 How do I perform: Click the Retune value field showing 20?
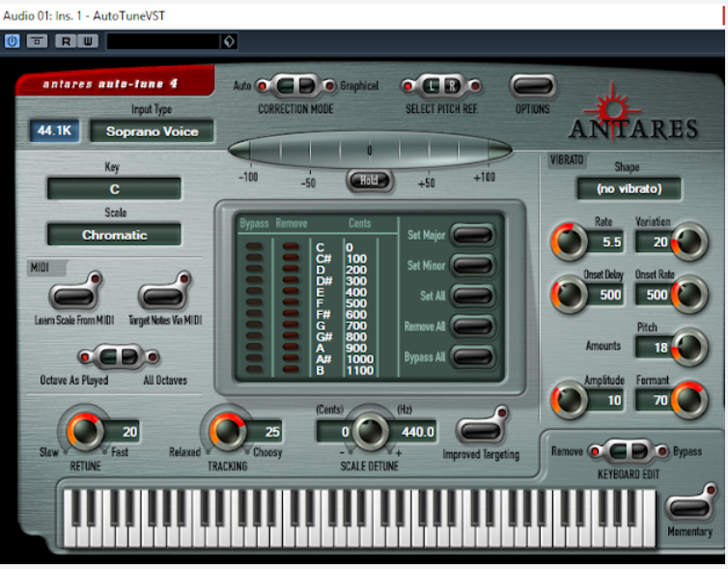tap(122, 432)
